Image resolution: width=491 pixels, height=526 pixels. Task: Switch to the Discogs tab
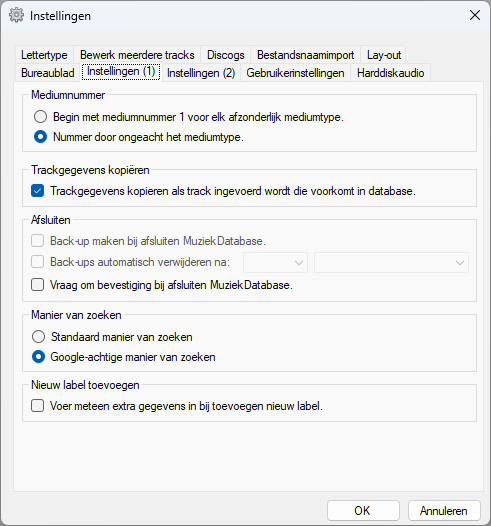225,55
